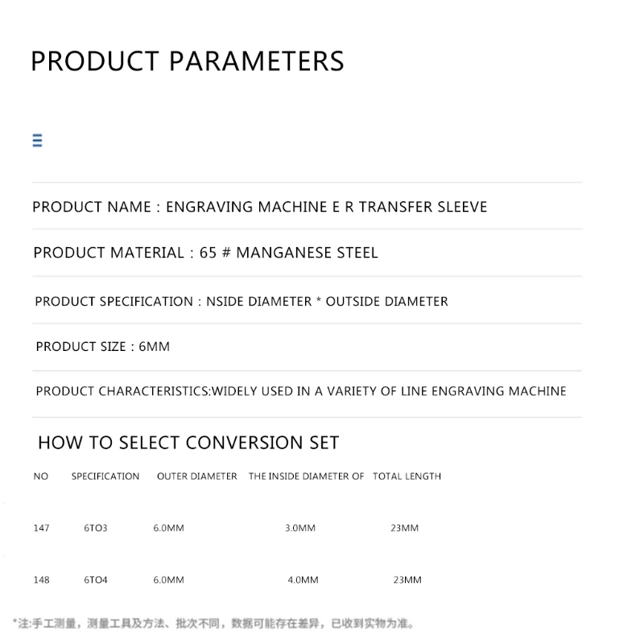644x644 pixels.
Task: Click row number 147
Action: [x=42, y=528]
